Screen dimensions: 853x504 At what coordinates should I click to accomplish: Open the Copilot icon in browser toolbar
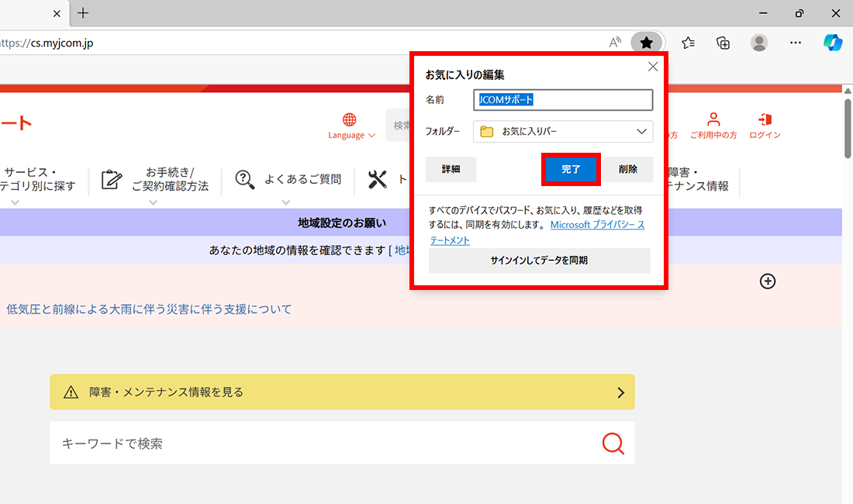pyautogui.click(x=833, y=43)
